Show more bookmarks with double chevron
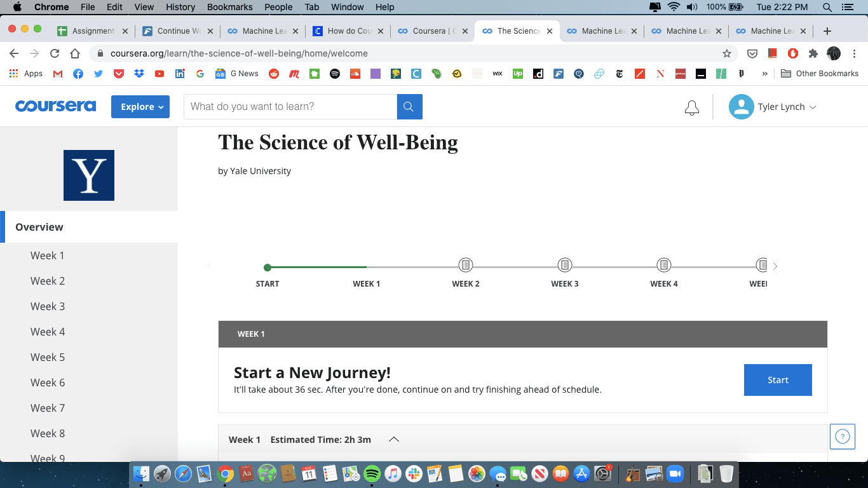The width and height of the screenshot is (868, 488). (x=764, y=74)
